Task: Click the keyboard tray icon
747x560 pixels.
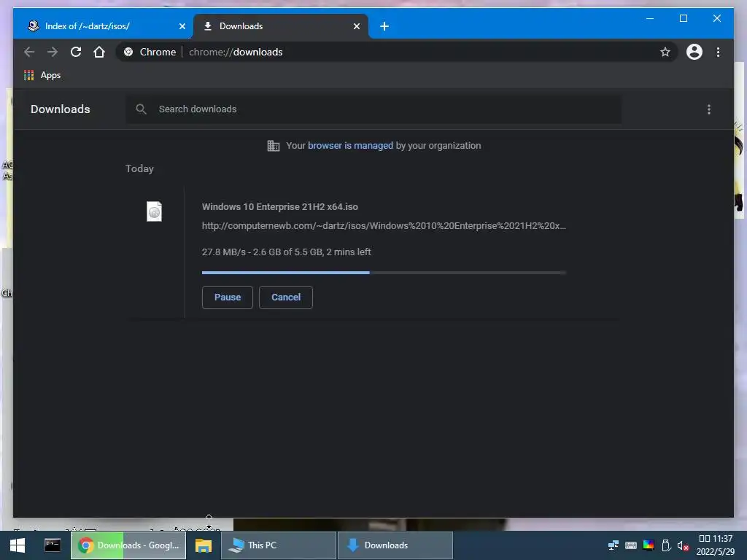Action: pos(631,545)
